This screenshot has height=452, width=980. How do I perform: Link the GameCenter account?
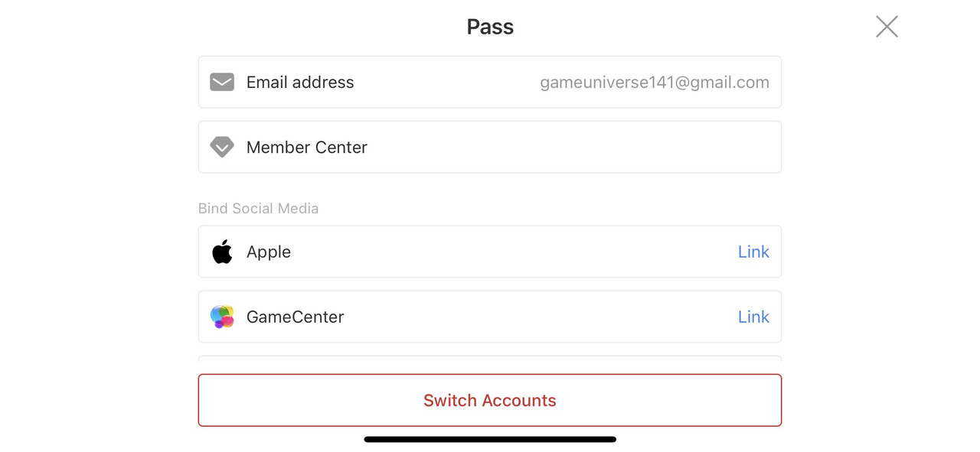point(753,317)
